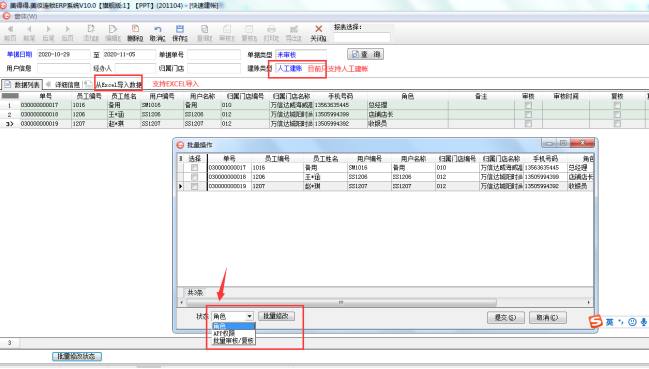Screen dimensions: 649x369
Task: Click the 查询 toolbar icon
Action: point(204,33)
